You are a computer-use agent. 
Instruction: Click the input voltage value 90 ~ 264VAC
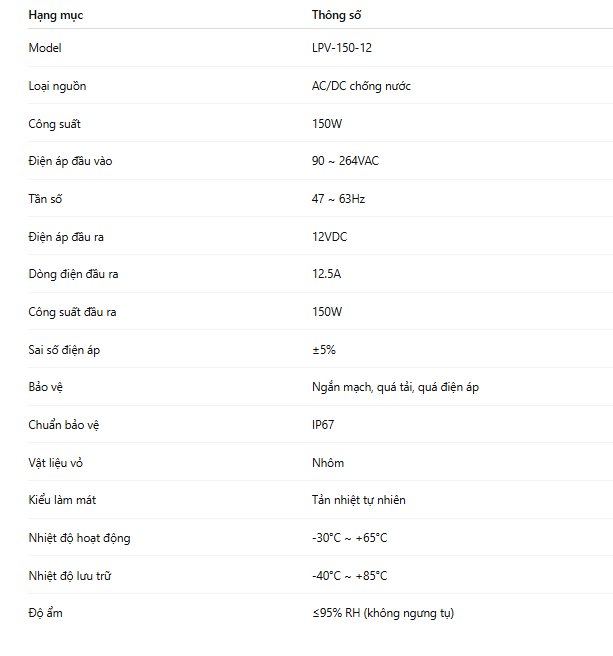click(x=345, y=161)
